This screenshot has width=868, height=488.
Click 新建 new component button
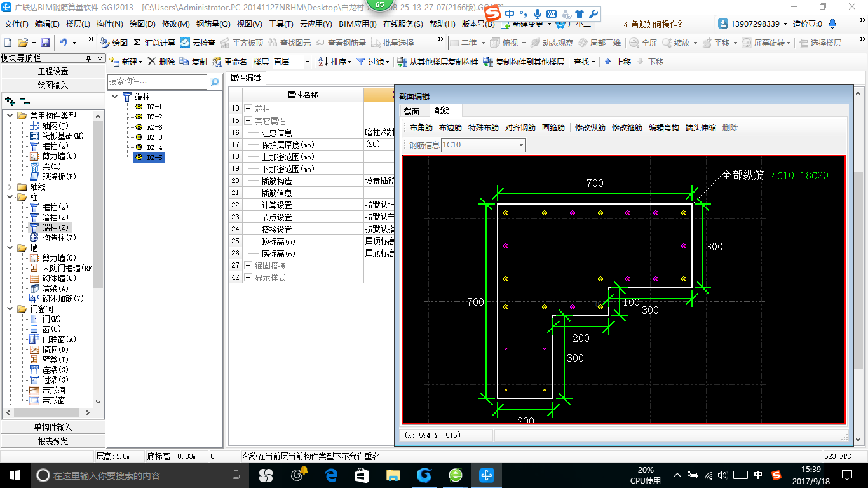(126, 62)
